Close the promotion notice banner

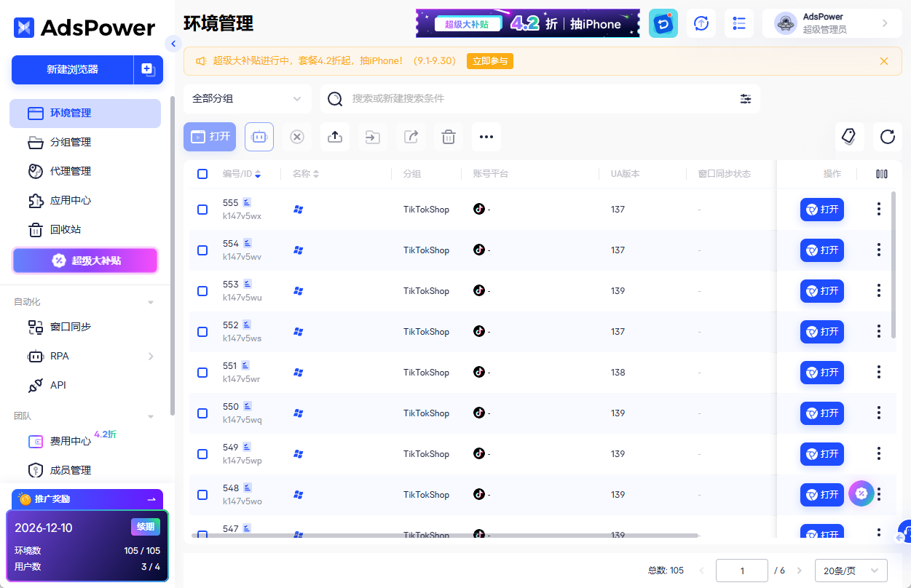coord(884,61)
